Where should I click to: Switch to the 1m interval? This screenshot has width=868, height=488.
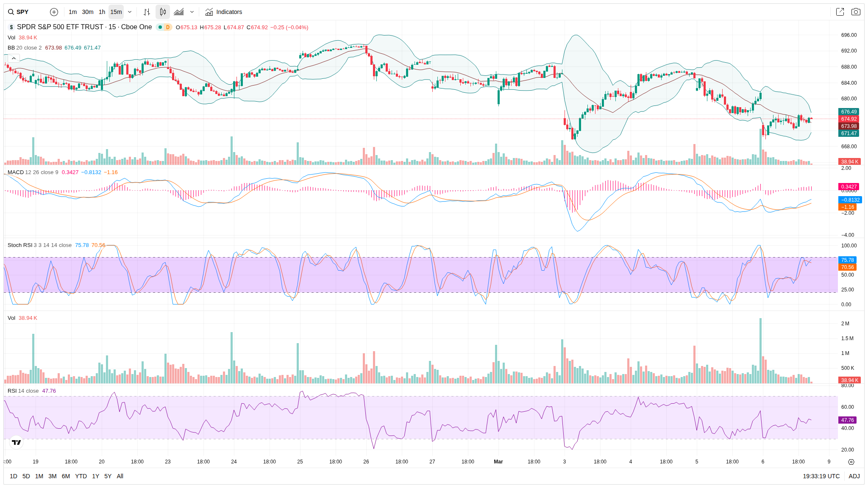coord(72,12)
